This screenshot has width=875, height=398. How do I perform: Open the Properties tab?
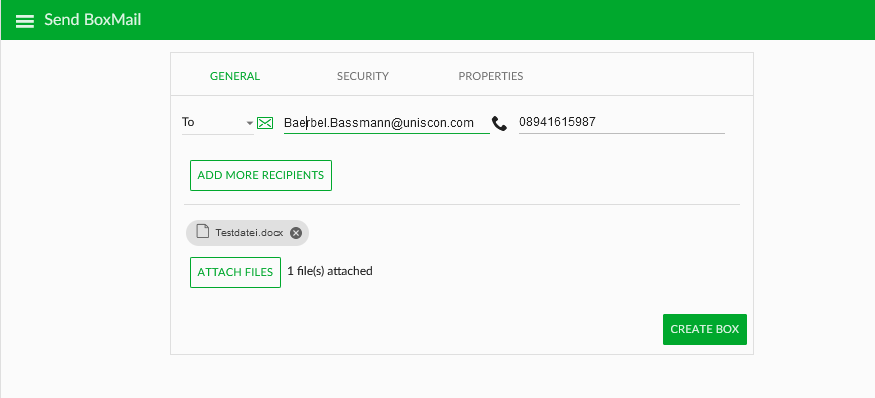(491, 76)
